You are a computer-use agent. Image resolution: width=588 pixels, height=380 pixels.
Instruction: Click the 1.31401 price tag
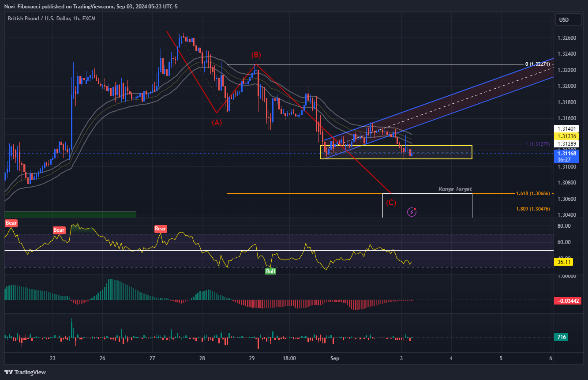click(566, 128)
